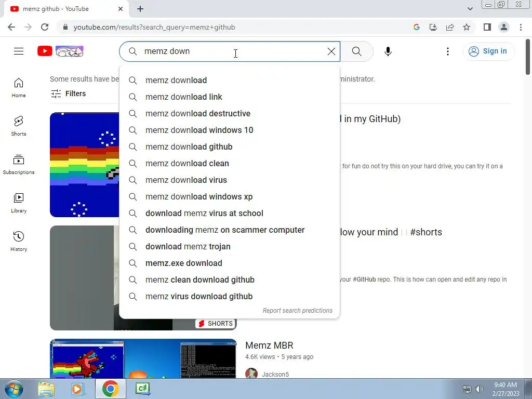Open YouTube settings three-dot menu
The width and height of the screenshot is (532, 399).
(447, 51)
